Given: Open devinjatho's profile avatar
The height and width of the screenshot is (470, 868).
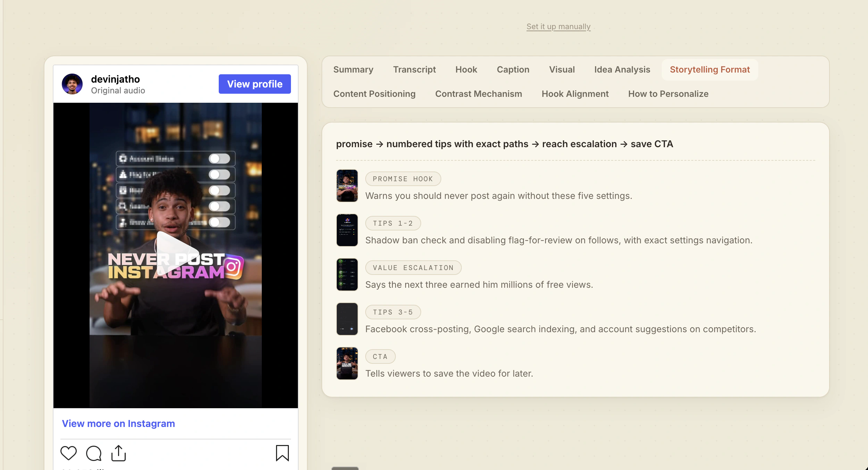Looking at the screenshot, I should (72, 84).
